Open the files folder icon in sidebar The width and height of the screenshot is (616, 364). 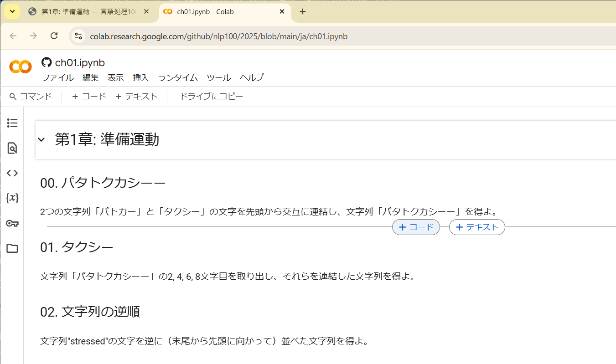pos(12,248)
